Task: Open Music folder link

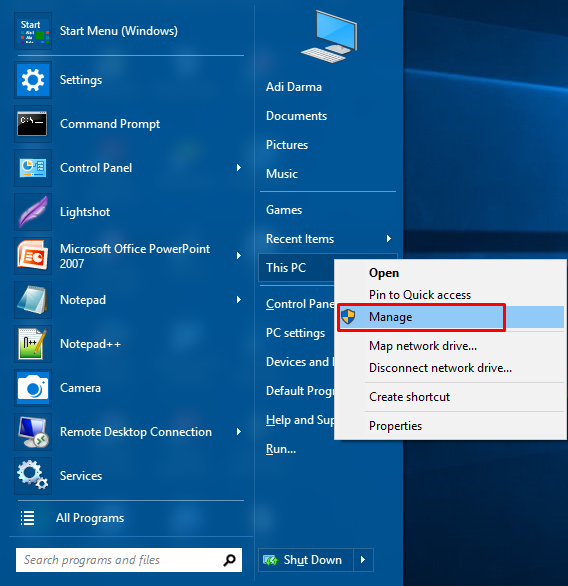Action: pos(282,174)
